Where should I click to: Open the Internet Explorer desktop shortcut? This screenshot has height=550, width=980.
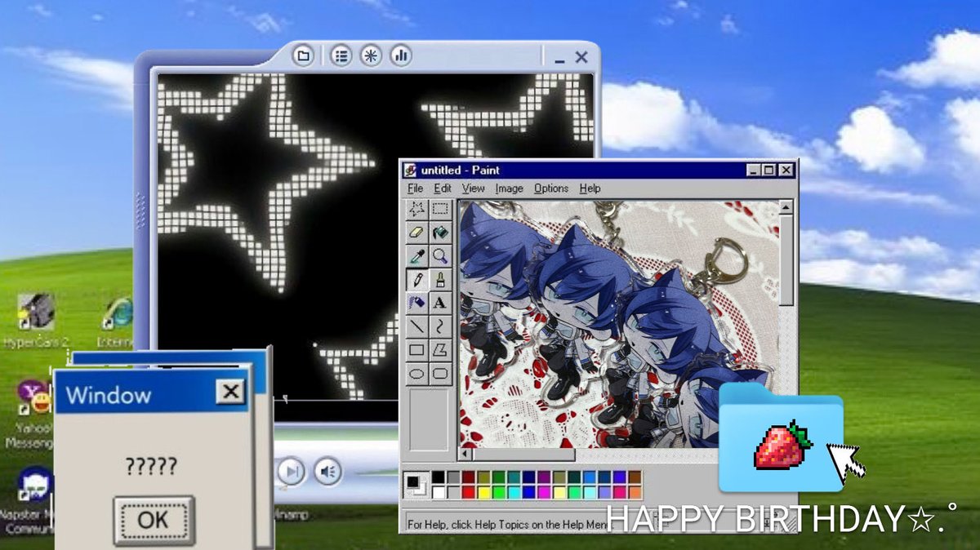[x=117, y=322]
